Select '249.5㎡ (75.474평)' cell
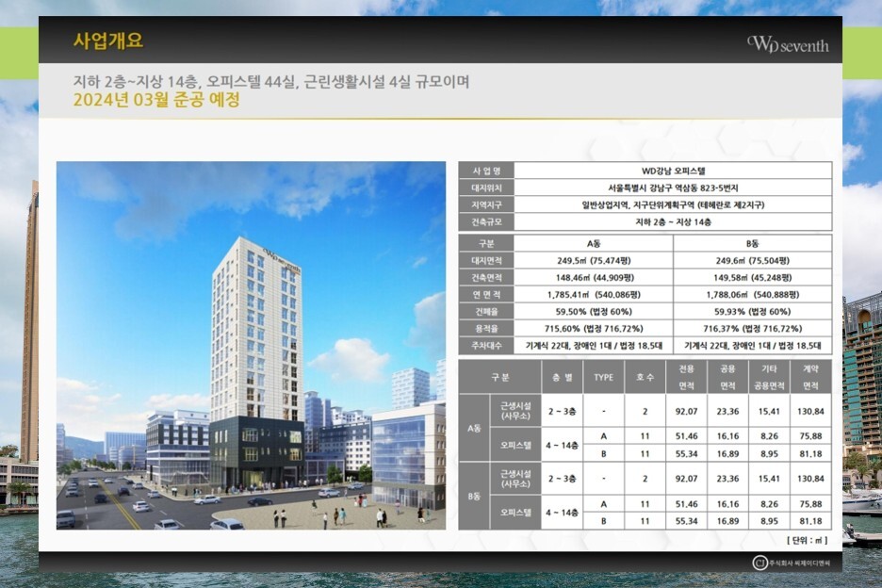This screenshot has width=882, height=588. pyautogui.click(x=594, y=260)
